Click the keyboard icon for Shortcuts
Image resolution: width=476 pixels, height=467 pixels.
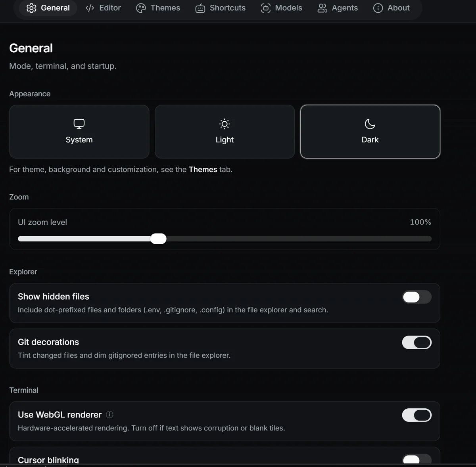pos(200,8)
